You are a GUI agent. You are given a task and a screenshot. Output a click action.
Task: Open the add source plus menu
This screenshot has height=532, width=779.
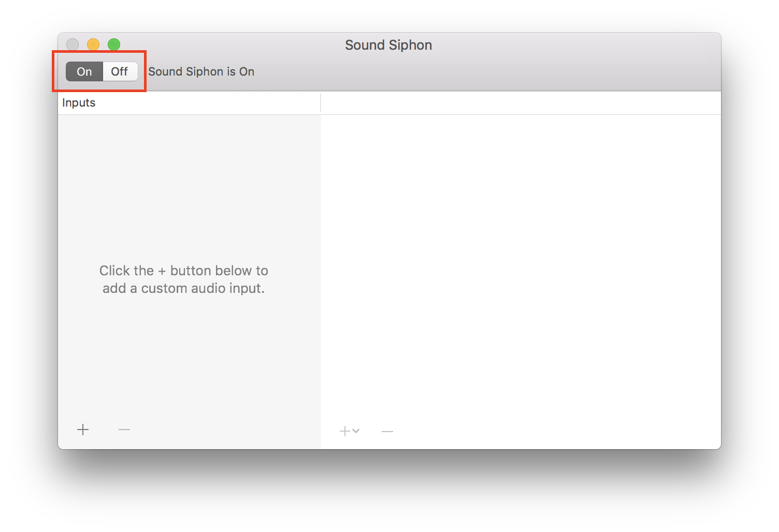coord(345,431)
